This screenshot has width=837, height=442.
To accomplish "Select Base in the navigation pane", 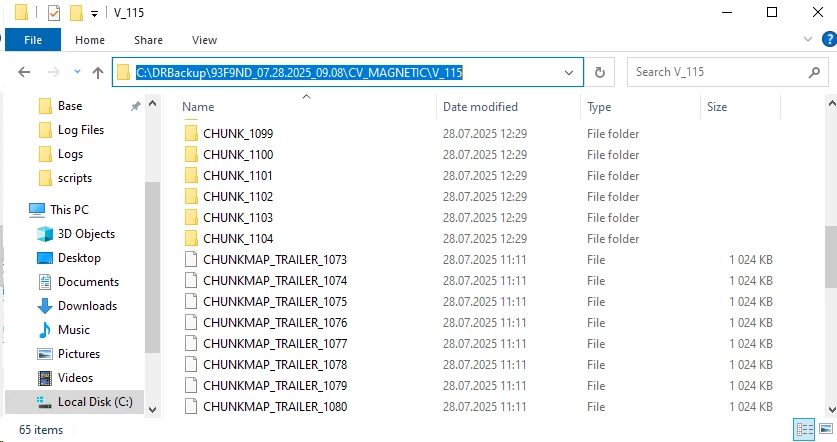I will point(70,106).
